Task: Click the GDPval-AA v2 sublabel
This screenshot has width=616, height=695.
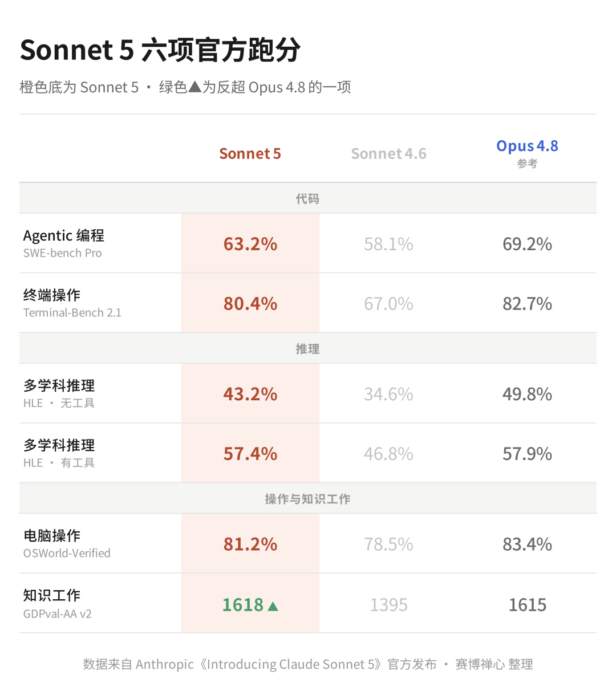Action: [57, 614]
